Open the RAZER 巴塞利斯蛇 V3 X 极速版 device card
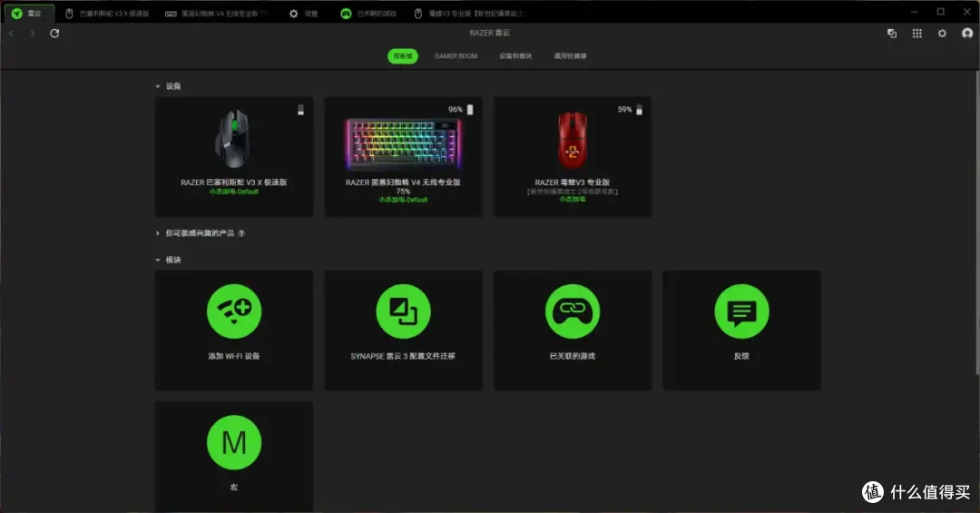The width and height of the screenshot is (980, 513). (234, 156)
